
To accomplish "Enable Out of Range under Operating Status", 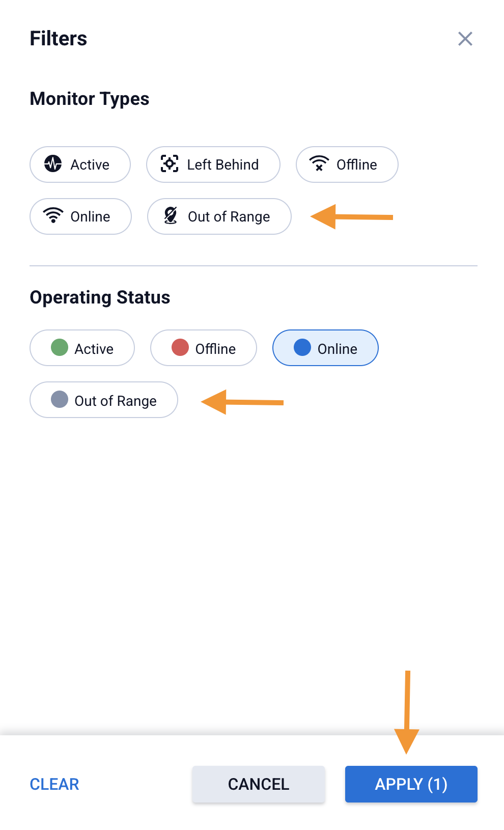I will pos(104,400).
